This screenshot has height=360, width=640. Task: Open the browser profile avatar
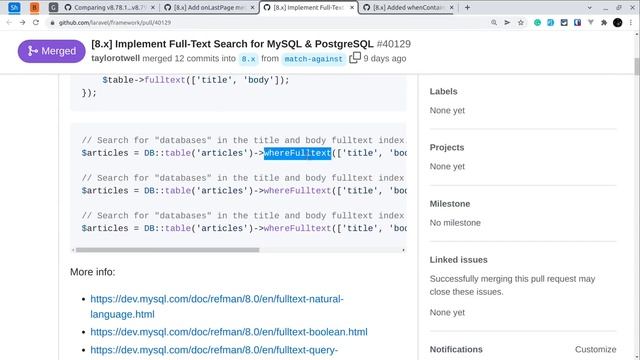click(618, 22)
